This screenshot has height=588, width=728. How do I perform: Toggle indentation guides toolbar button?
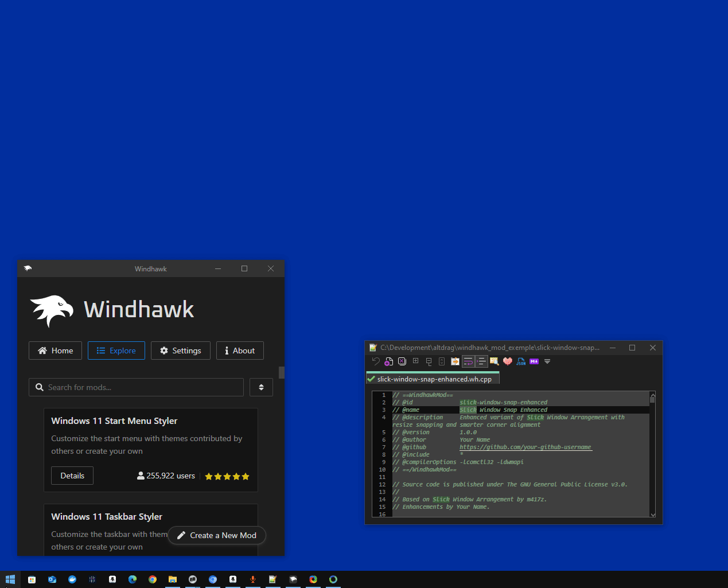pos(481,361)
